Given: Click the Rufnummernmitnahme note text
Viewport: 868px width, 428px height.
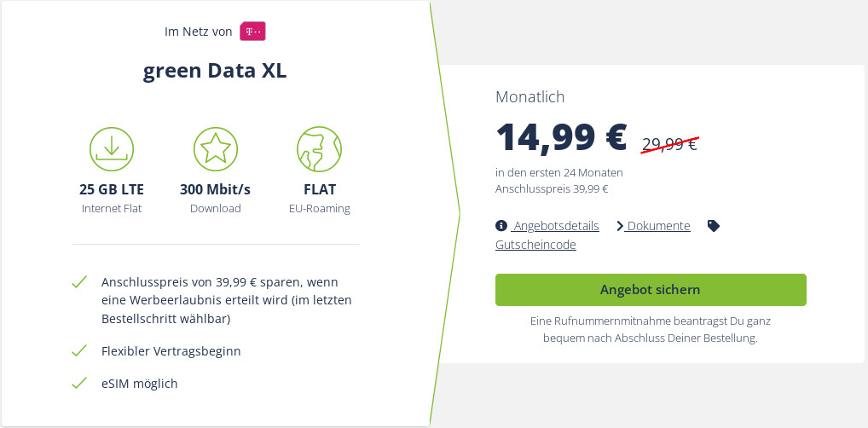Looking at the screenshot, I should [x=650, y=330].
